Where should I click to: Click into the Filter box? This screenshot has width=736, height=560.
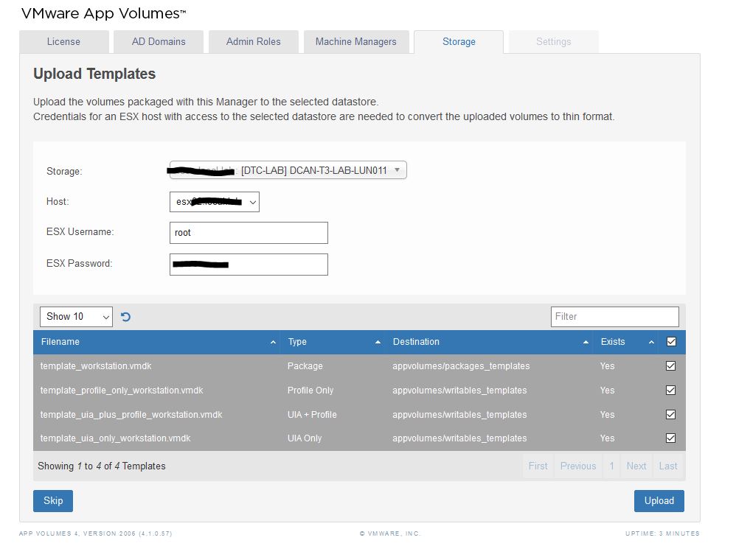(615, 317)
